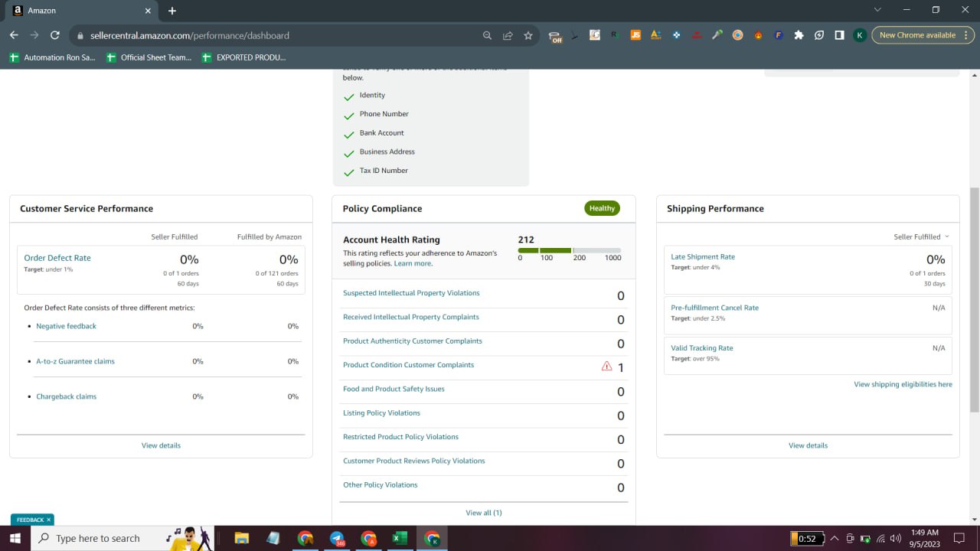Image resolution: width=980 pixels, height=551 pixels.
Task: Open the Windows notification center
Action: [x=959, y=538]
